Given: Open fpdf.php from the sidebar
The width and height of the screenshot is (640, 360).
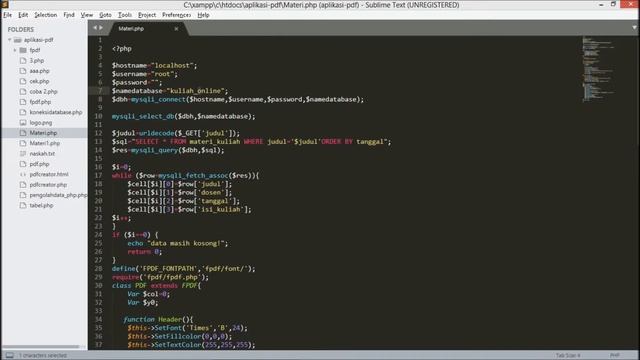Looking at the screenshot, I should point(40,102).
